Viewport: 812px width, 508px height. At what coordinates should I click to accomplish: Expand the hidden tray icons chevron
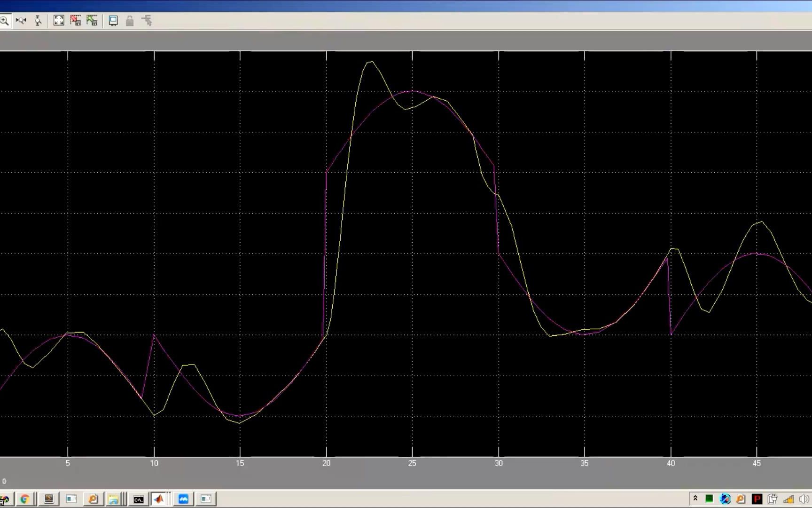pos(695,499)
